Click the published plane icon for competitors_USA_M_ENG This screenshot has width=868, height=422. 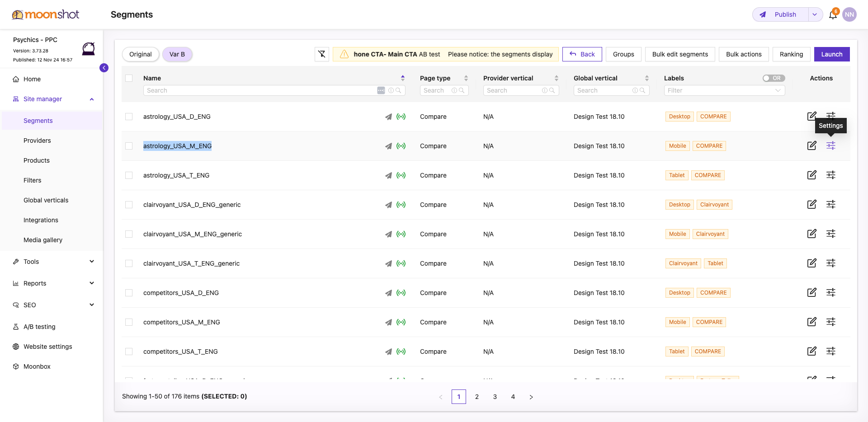click(x=388, y=322)
